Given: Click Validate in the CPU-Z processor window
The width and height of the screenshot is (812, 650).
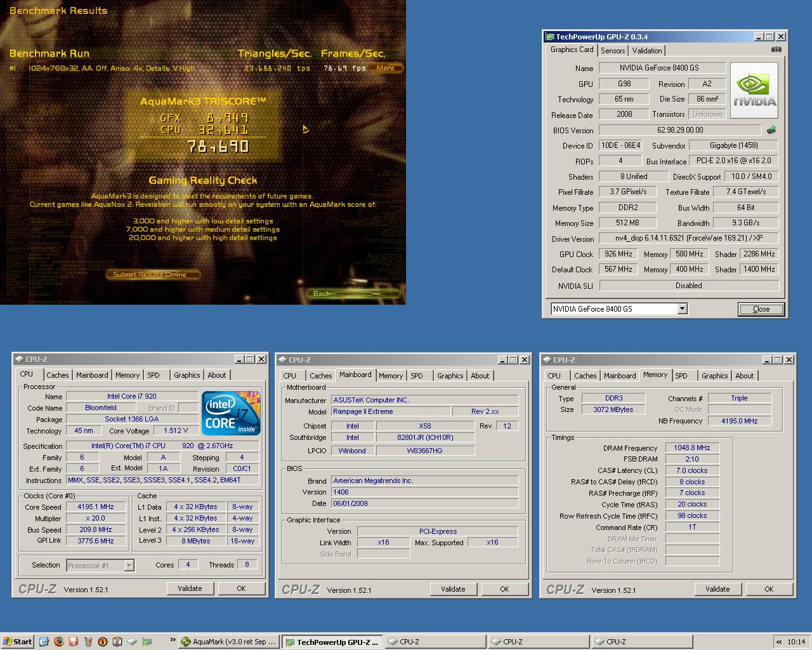Looking at the screenshot, I should (x=190, y=588).
